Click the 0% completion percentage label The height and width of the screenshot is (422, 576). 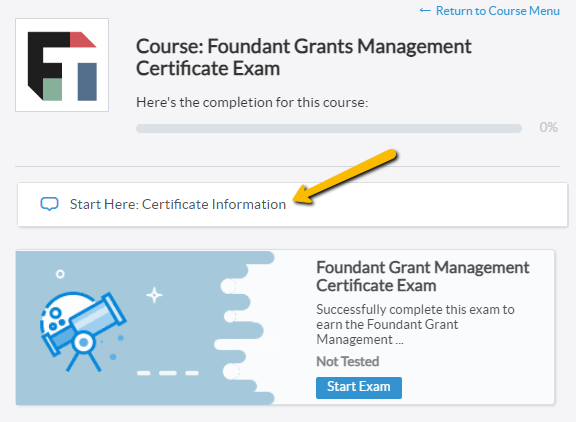548,127
